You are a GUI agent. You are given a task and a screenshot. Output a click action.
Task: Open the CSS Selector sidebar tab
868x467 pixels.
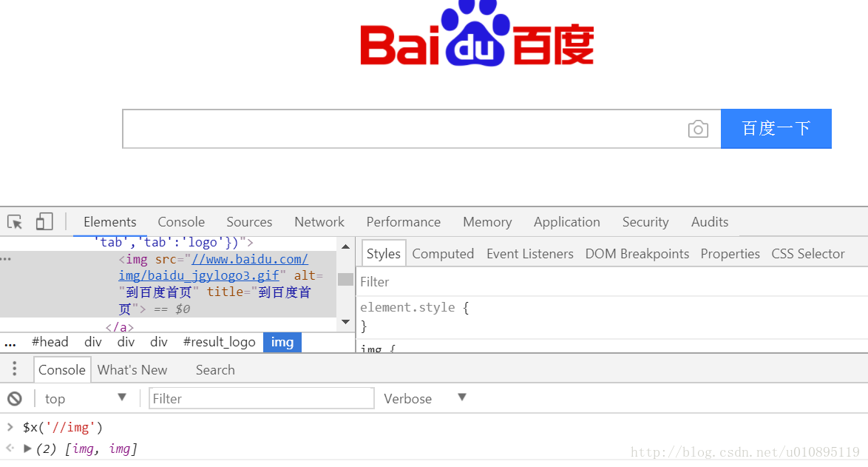[x=808, y=254]
